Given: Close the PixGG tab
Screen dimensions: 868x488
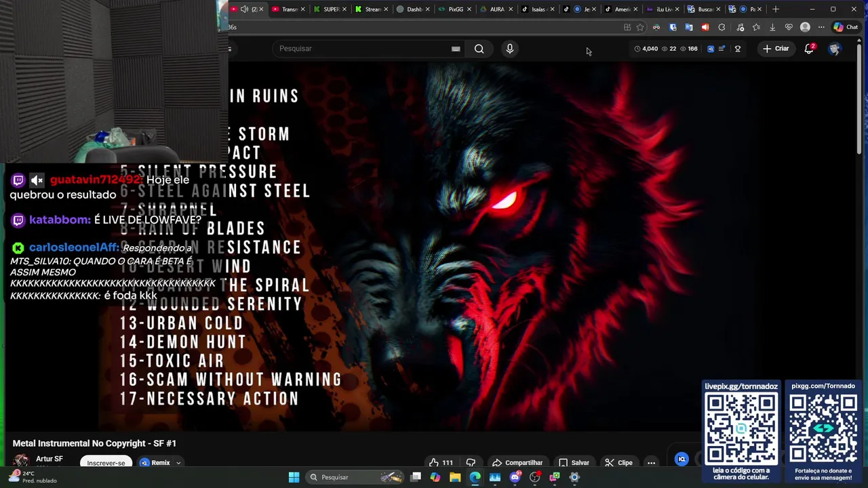Looking at the screenshot, I should [x=469, y=9].
